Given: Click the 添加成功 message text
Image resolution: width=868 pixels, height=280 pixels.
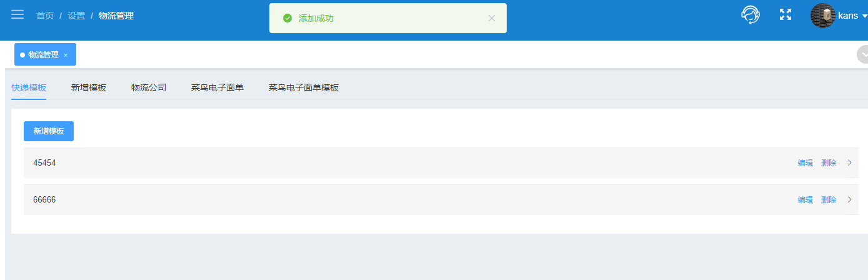Looking at the screenshot, I should pyautogui.click(x=316, y=18).
